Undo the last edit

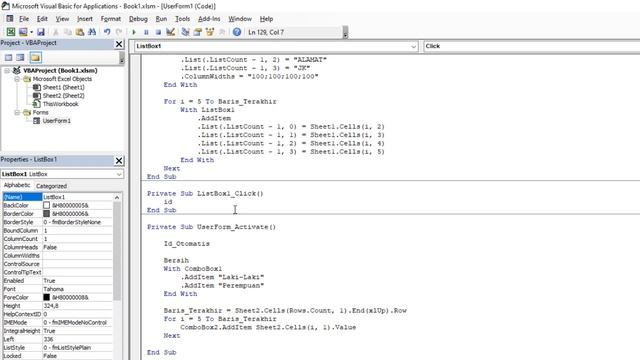tap(107, 32)
